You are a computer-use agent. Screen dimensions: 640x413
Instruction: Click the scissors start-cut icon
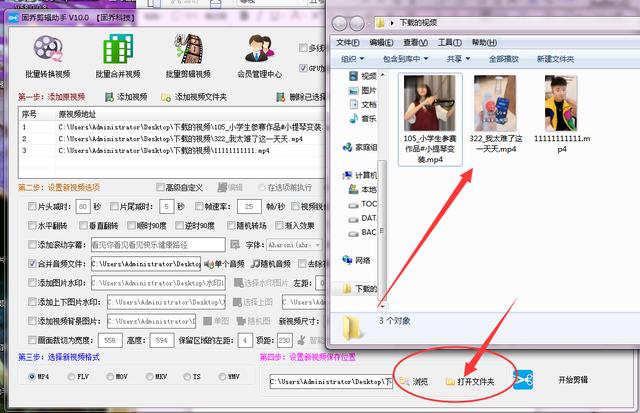pyautogui.click(x=523, y=380)
